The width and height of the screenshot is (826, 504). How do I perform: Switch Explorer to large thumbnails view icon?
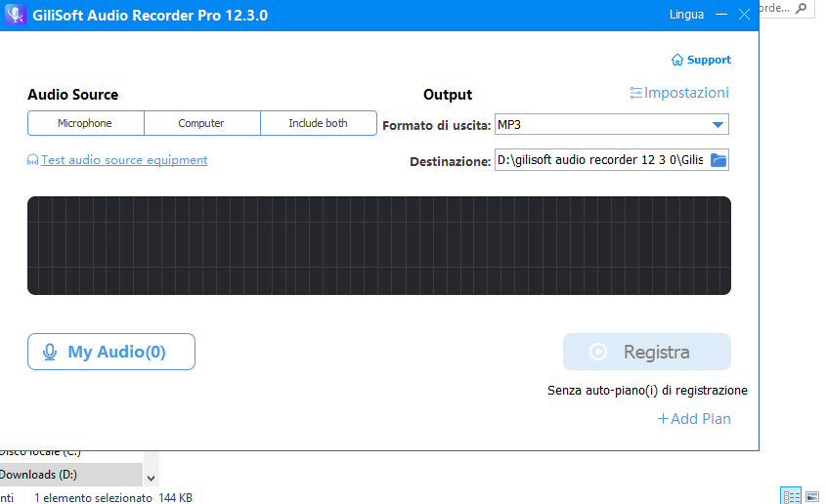813,496
